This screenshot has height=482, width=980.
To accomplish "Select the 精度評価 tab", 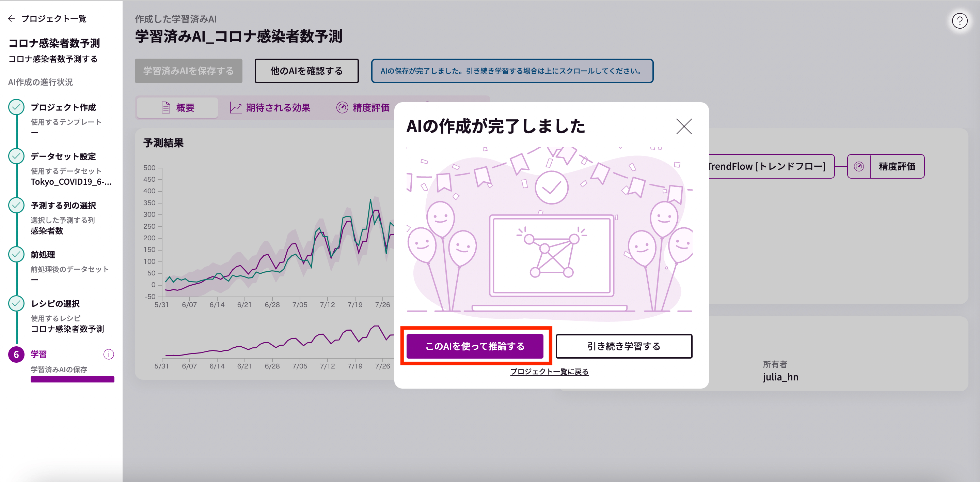I will (x=363, y=108).
